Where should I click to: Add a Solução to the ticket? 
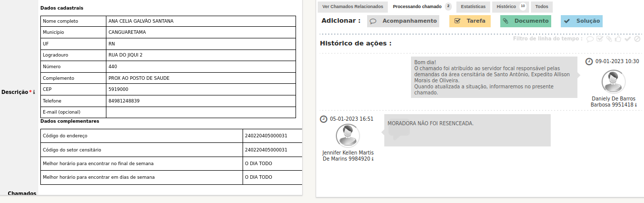581,21
